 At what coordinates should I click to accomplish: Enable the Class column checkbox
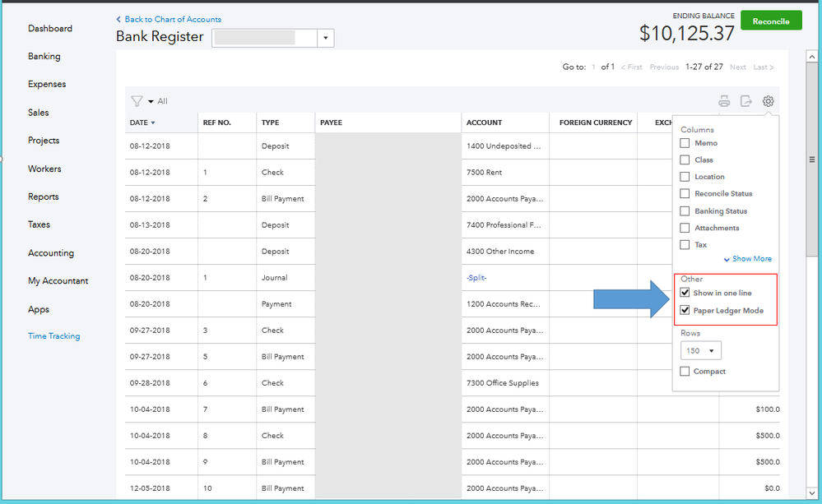pos(685,160)
